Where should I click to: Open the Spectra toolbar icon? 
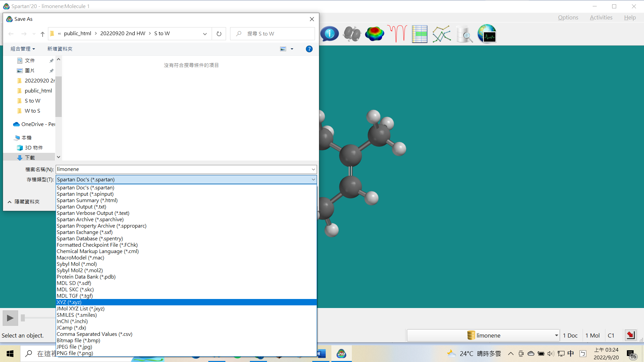pos(397,34)
